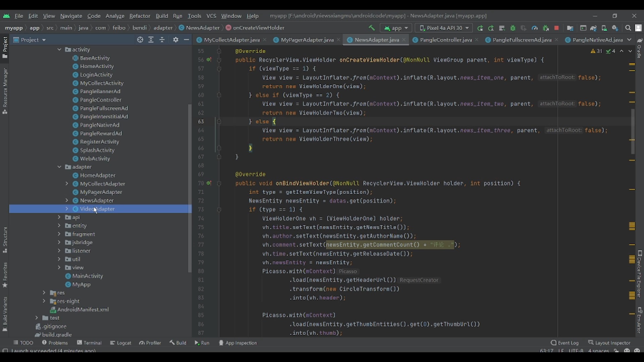
Task: Click the 31 warnings inspection indicator
Action: (x=596, y=51)
